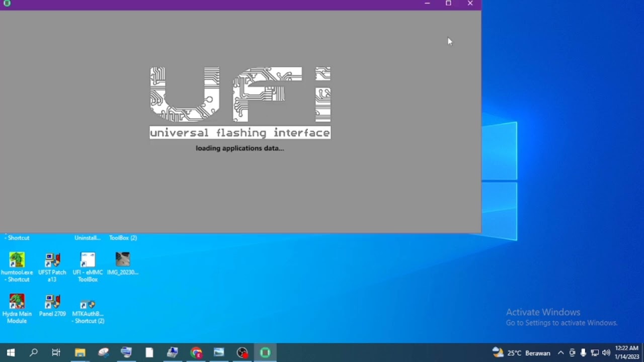Open the humtool.exe Shortcut desktop icon
Screen dimensions: 644x362
(x=17, y=267)
